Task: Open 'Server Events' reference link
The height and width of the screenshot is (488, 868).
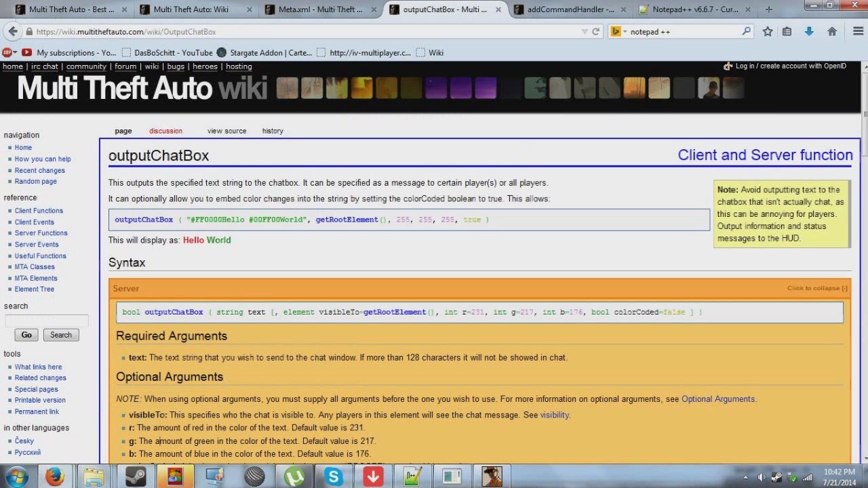Action: (37, 245)
